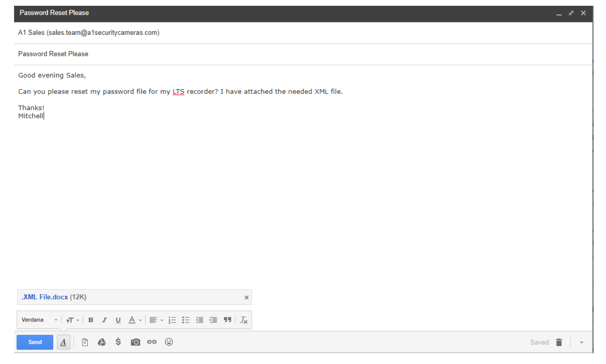The height and width of the screenshot is (364, 606).
Task: Open the .XML File.docx attachment
Action: coord(45,297)
